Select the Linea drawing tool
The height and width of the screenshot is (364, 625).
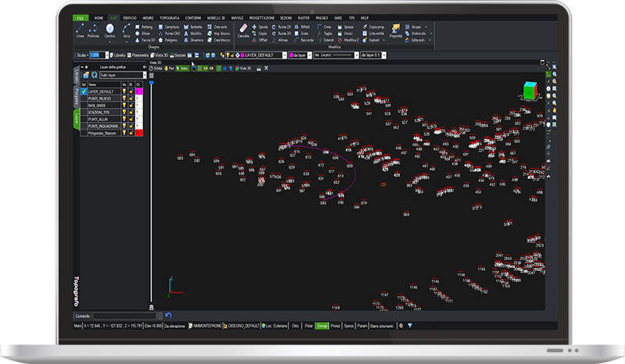[80, 30]
